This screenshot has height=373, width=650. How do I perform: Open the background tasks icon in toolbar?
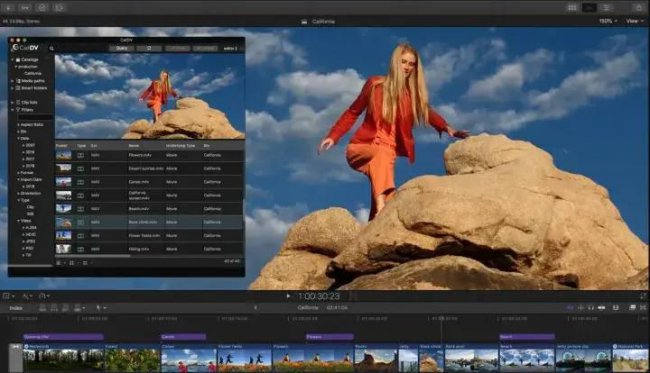point(42,7)
